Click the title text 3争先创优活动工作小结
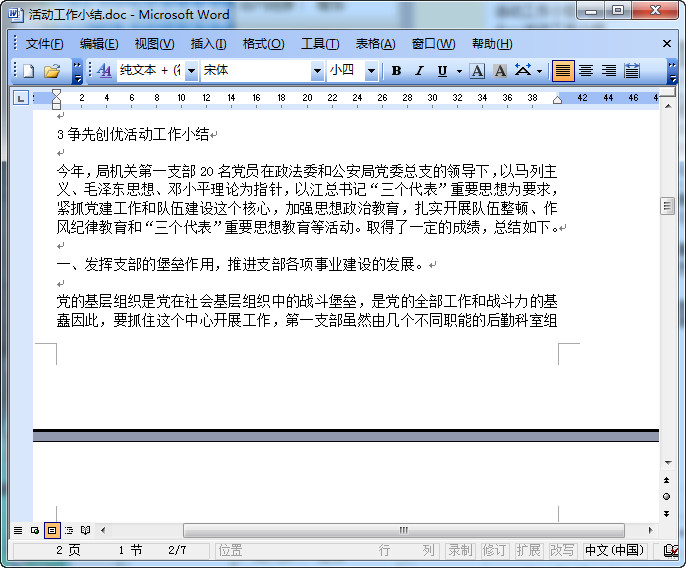This screenshot has width=686, height=568. tap(133, 134)
